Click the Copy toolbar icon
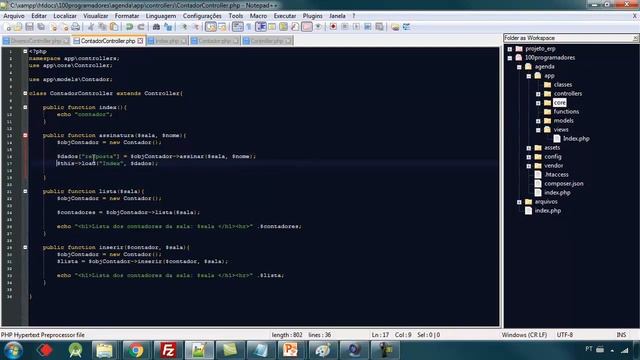The width and height of the screenshot is (640, 360). pyautogui.click(x=102, y=27)
